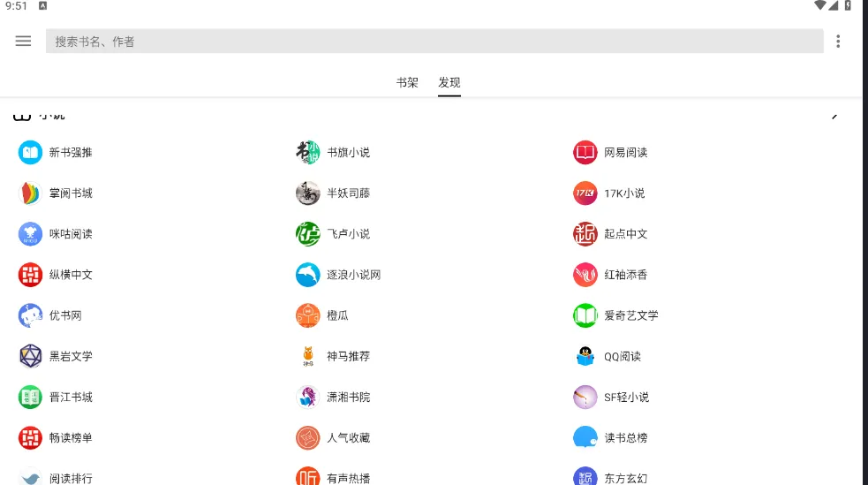Open the 咪咕阅读 icon
The width and height of the screenshot is (868, 485).
[30, 233]
